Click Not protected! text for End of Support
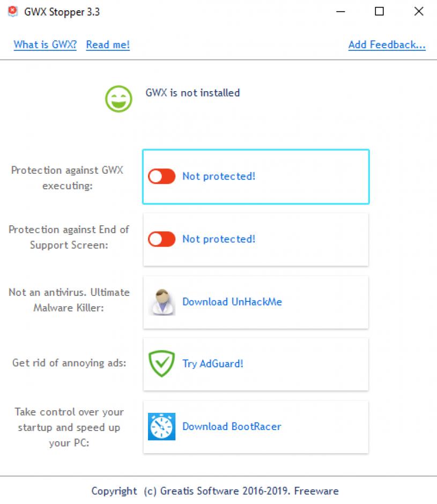 point(219,239)
